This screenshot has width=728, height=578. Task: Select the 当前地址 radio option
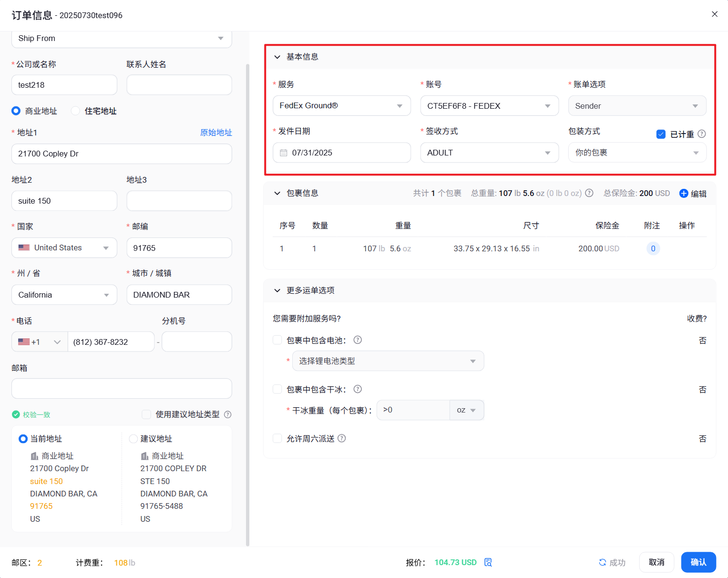click(23, 439)
